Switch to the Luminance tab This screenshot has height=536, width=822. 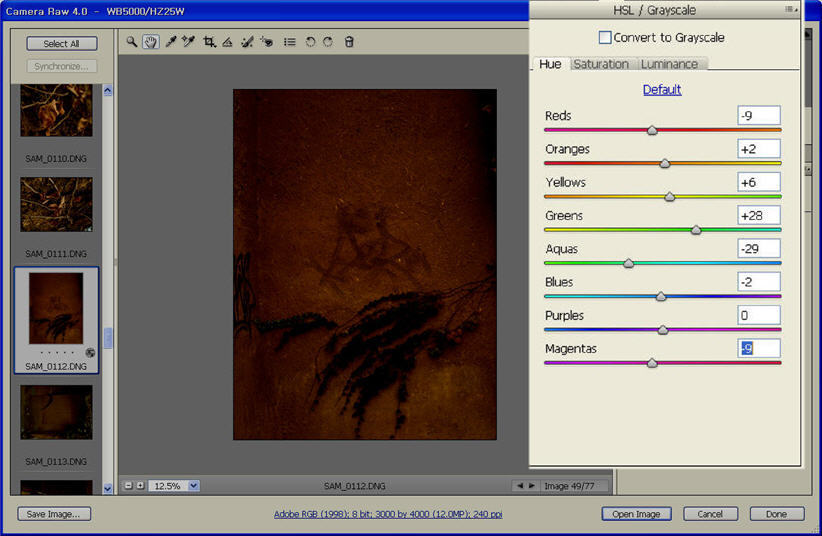[669, 64]
